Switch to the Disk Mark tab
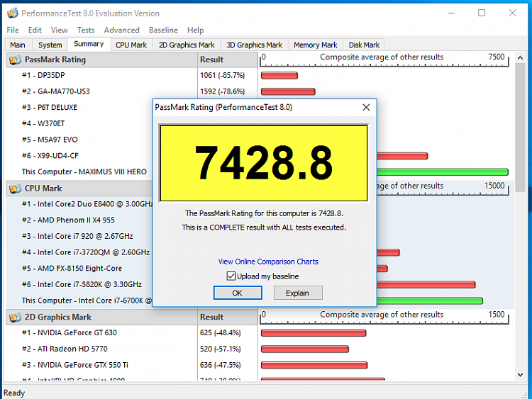Viewport: 532px width, 399px height. (x=364, y=45)
